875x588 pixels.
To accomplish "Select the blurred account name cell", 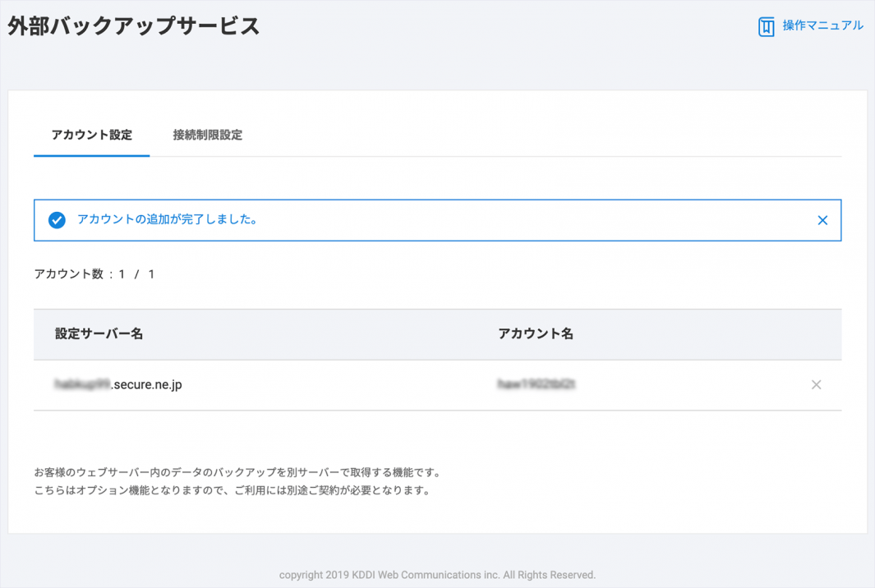I will 535,384.
